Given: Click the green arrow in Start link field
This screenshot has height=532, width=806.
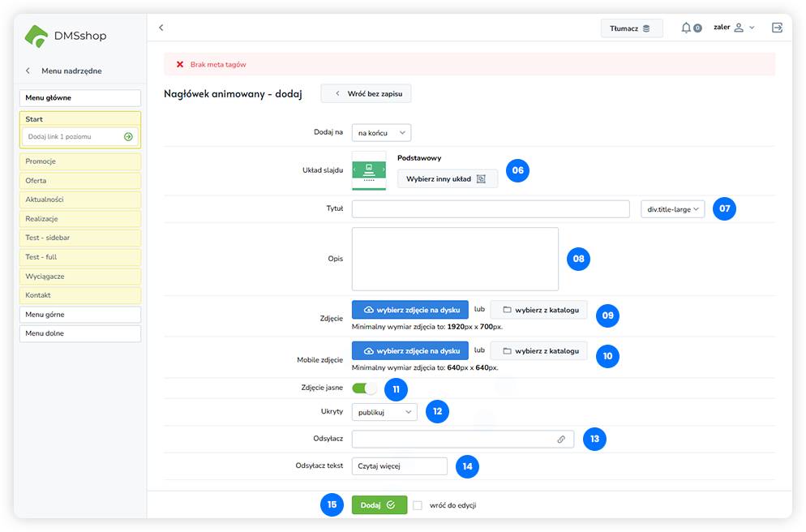Looking at the screenshot, I should tap(128, 137).
